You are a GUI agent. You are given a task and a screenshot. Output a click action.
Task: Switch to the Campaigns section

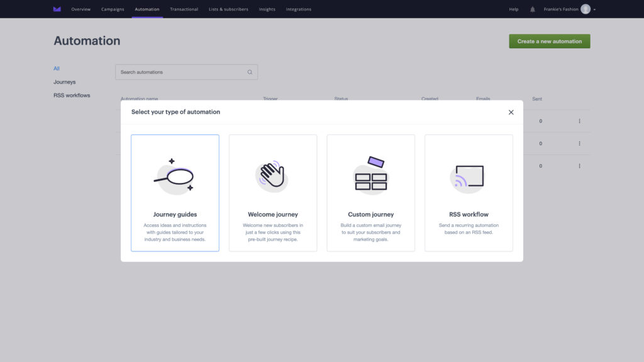click(113, 9)
